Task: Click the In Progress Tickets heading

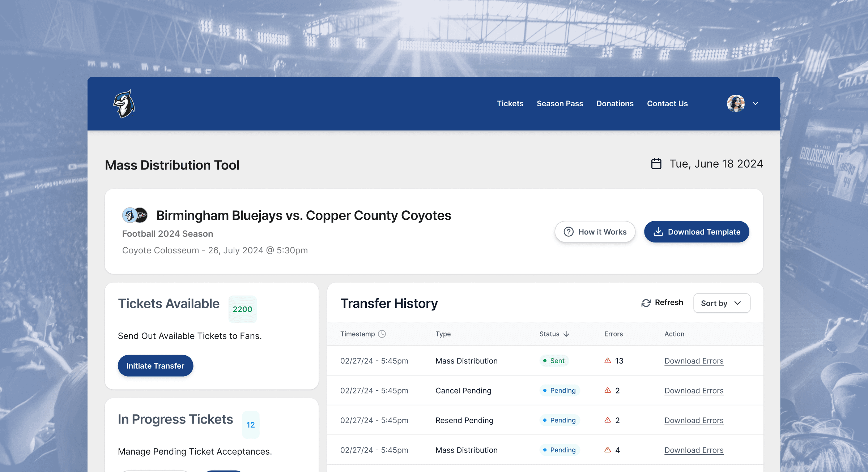Action: 175,420
